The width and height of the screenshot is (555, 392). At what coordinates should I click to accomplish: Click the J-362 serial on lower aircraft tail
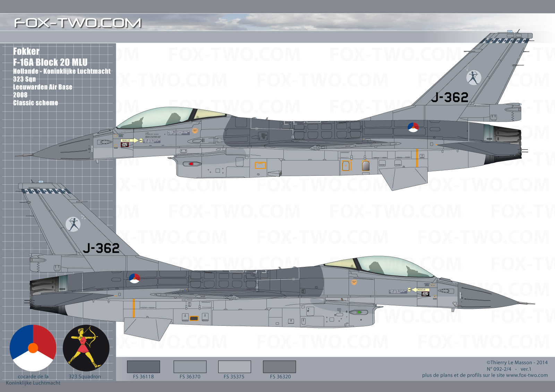(x=101, y=248)
